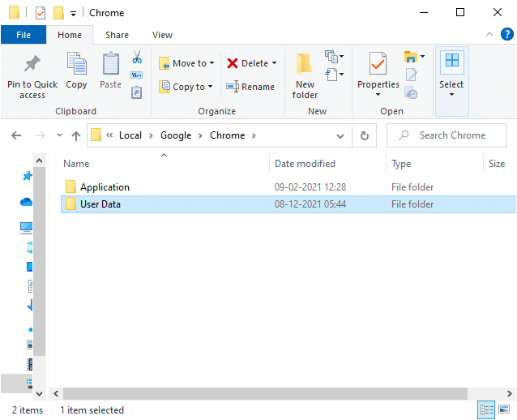Click This PC monitor icon in sidebar

tap(27, 228)
